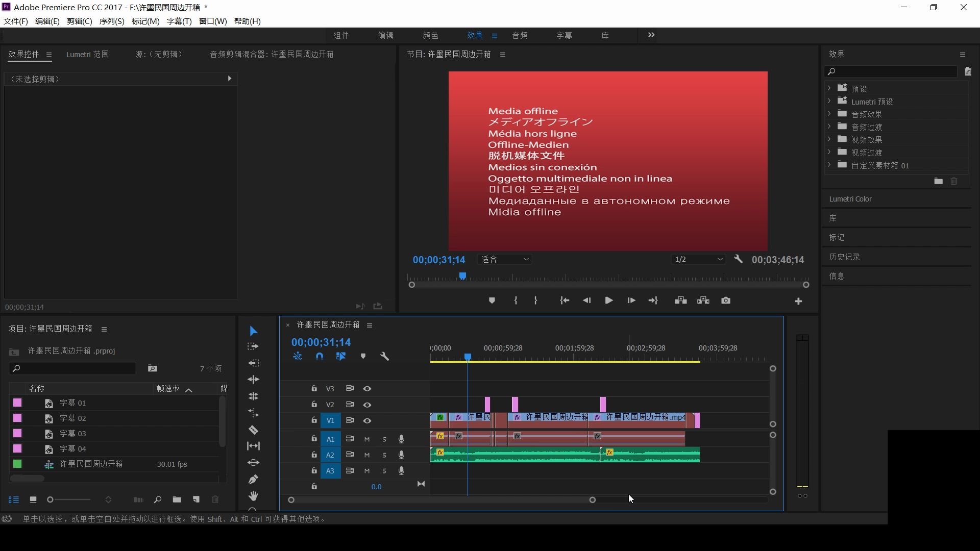Open workspace overflow chevrons
Image resolution: width=980 pixels, height=551 pixels.
tap(651, 35)
